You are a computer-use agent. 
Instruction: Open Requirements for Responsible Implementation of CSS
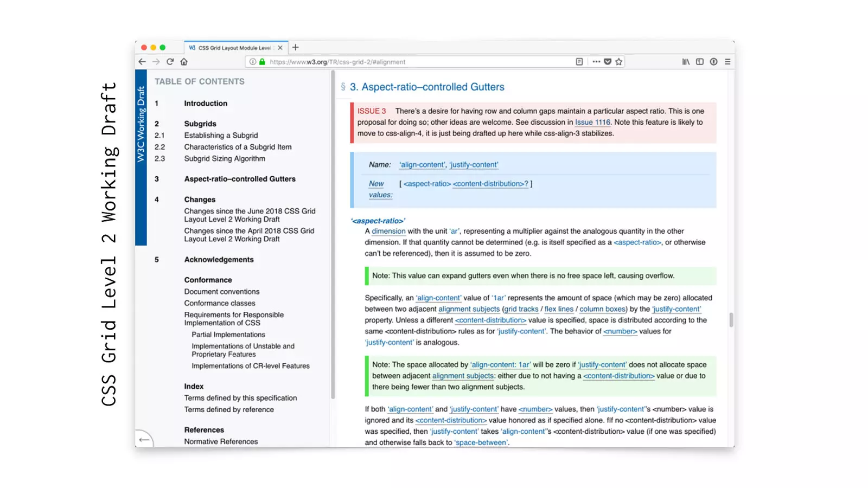point(234,319)
